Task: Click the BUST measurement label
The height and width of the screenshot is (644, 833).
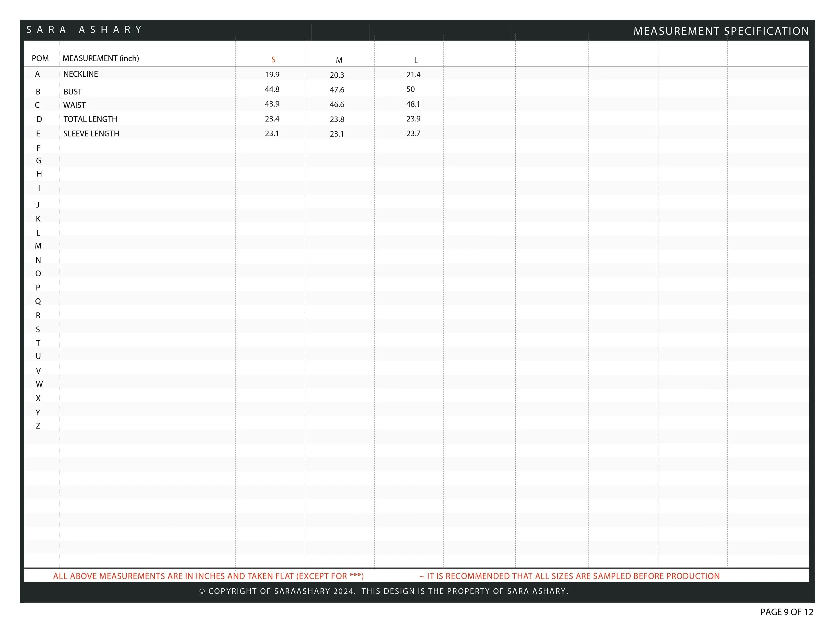Action: tap(72, 92)
